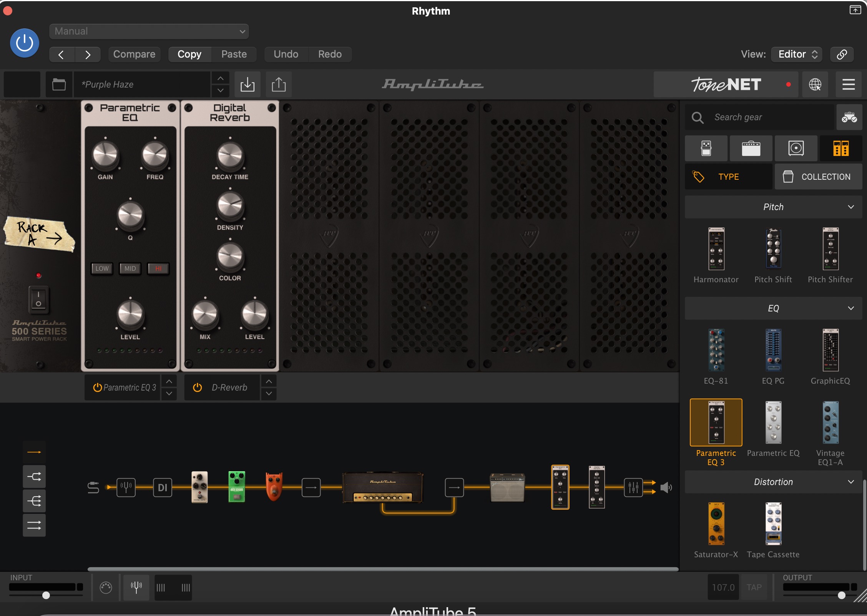Click the Compare button
Screen dimensions: 867x616
134,54
